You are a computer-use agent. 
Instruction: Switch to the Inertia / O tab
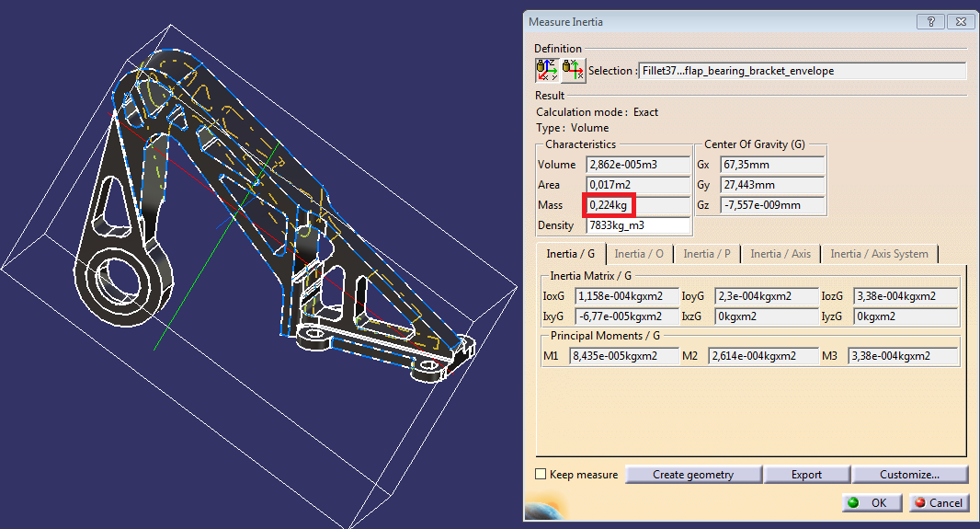639,254
